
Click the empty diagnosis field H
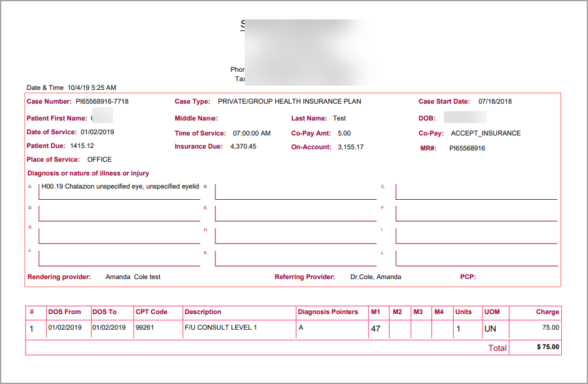pos(295,236)
